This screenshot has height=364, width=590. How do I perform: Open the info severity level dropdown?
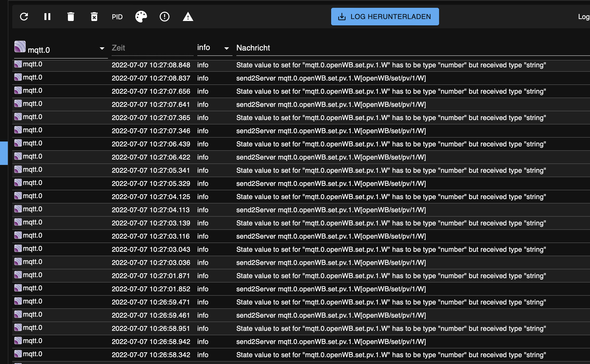227,48
